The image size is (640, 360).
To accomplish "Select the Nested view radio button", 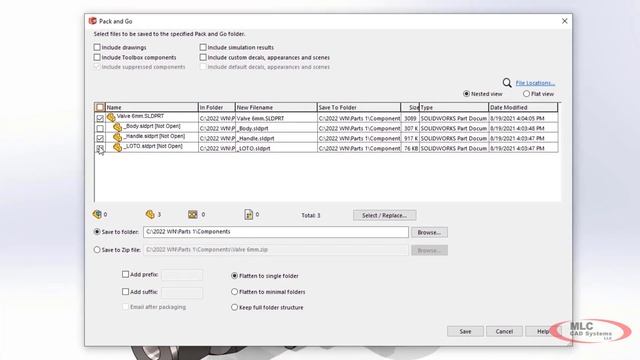I will tap(466, 94).
